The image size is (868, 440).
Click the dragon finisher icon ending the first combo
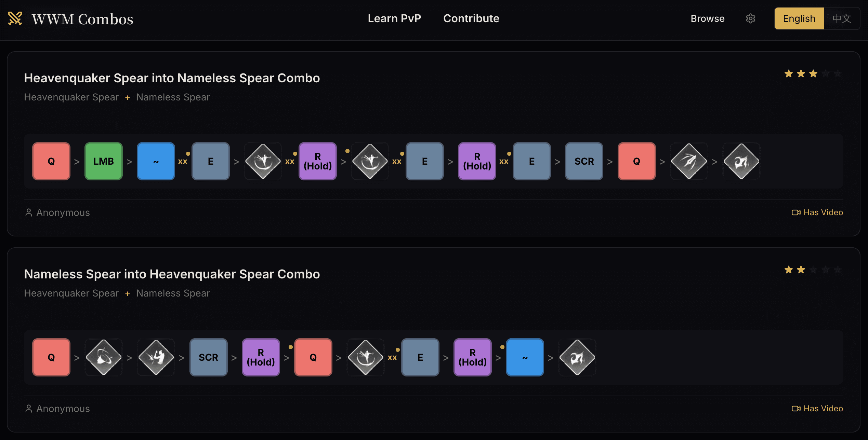740,161
